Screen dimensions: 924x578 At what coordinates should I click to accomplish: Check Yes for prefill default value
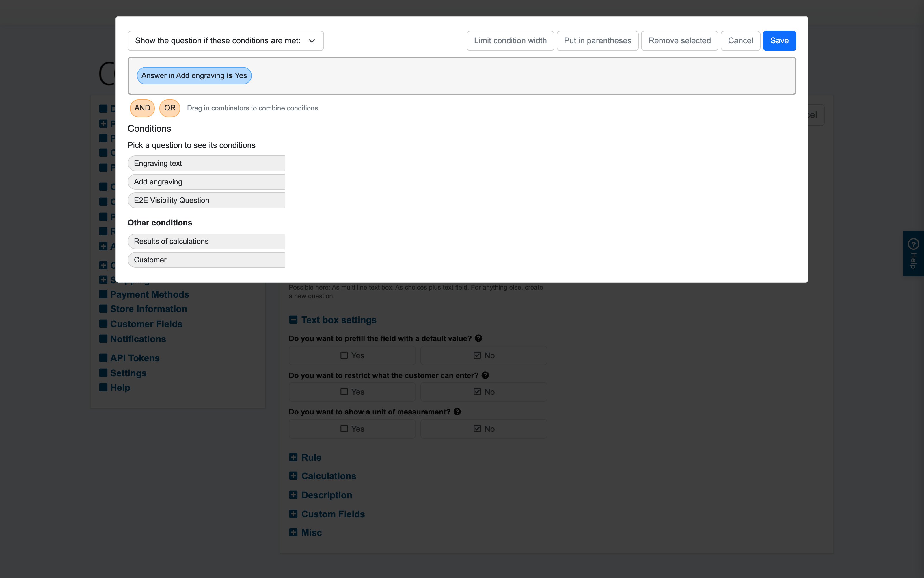click(x=352, y=355)
